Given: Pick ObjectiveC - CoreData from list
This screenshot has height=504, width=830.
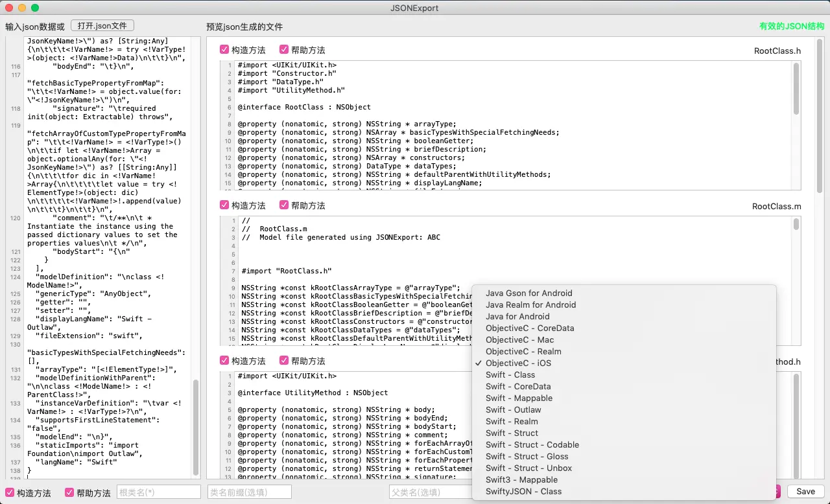Looking at the screenshot, I should [624, 328].
